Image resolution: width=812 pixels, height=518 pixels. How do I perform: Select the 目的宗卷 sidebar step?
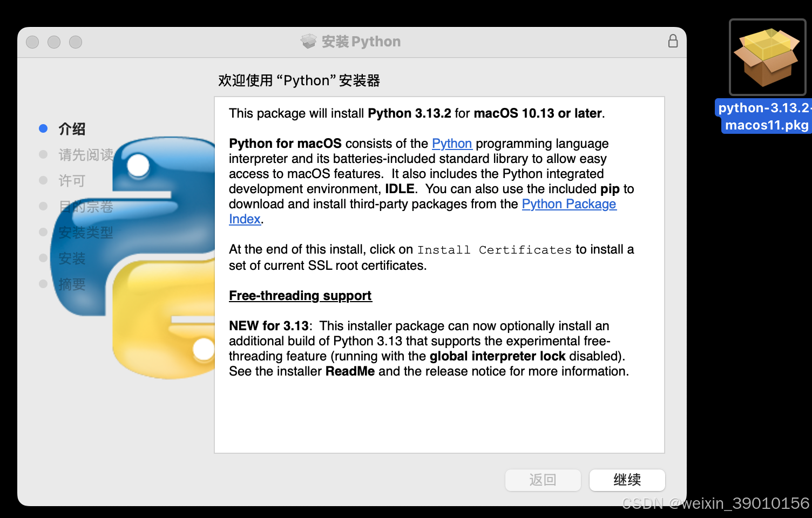point(86,206)
